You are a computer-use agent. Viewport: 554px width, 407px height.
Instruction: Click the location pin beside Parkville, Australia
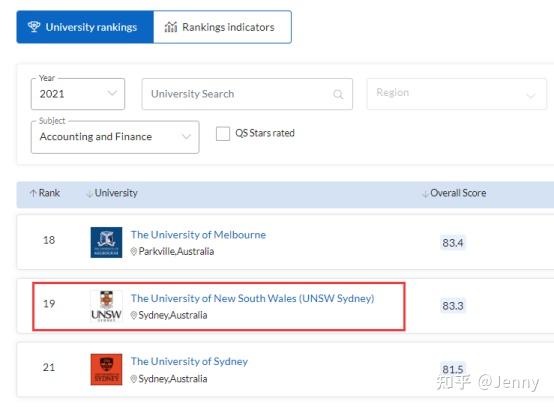pos(134,252)
